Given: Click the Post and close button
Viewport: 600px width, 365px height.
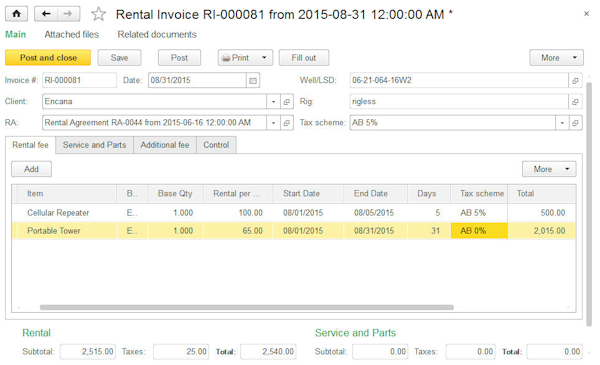Looking at the screenshot, I should [48, 58].
